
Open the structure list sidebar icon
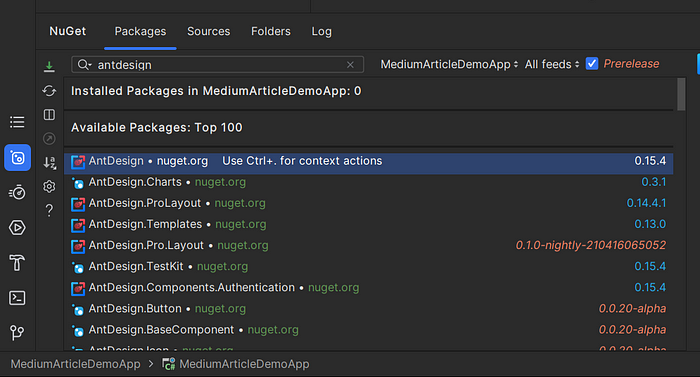(x=17, y=122)
